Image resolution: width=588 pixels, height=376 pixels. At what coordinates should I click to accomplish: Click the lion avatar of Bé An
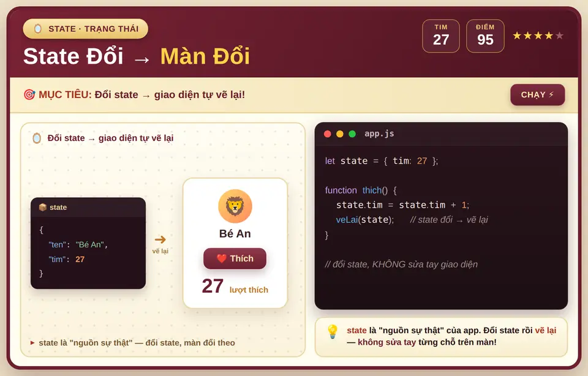click(235, 206)
